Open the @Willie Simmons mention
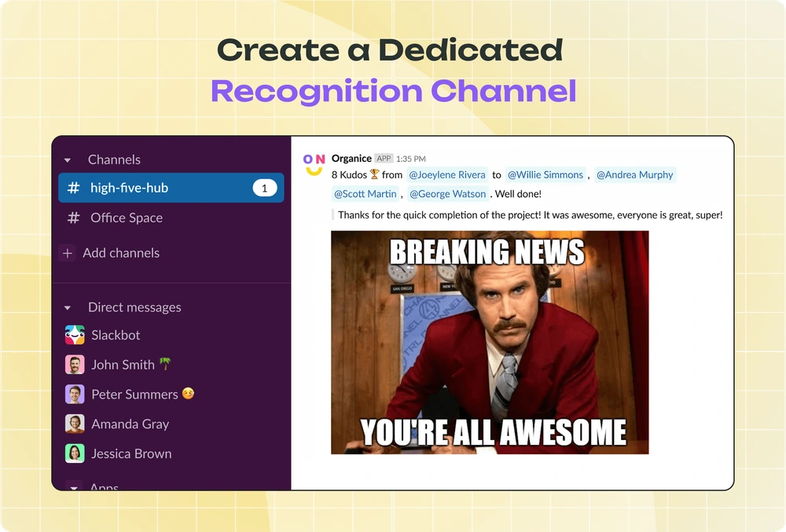The height and width of the screenshot is (532, 786). pos(545,174)
